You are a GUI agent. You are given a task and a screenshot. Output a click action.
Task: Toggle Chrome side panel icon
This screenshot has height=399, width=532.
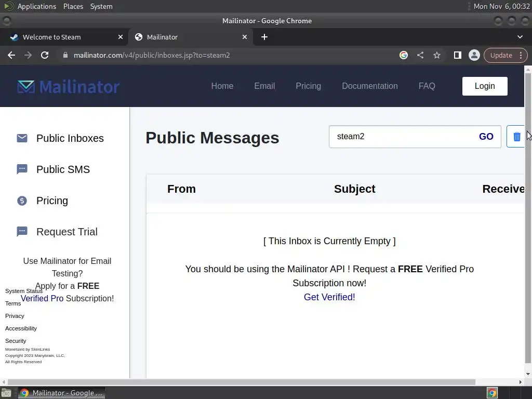pos(457,55)
